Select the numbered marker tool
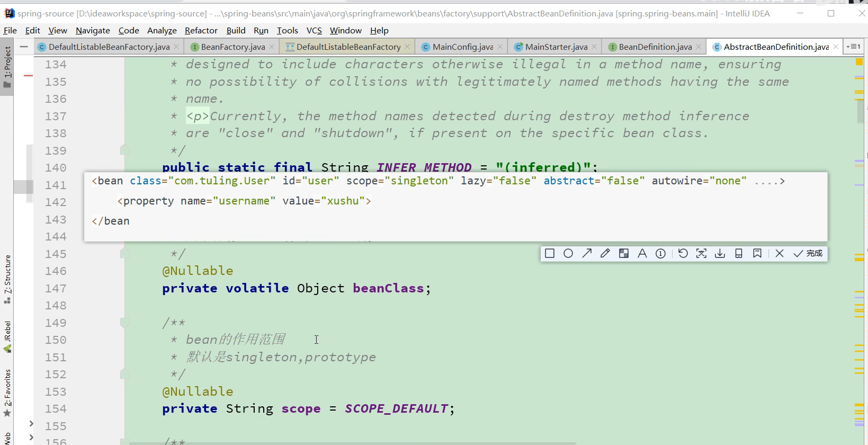 click(x=660, y=254)
